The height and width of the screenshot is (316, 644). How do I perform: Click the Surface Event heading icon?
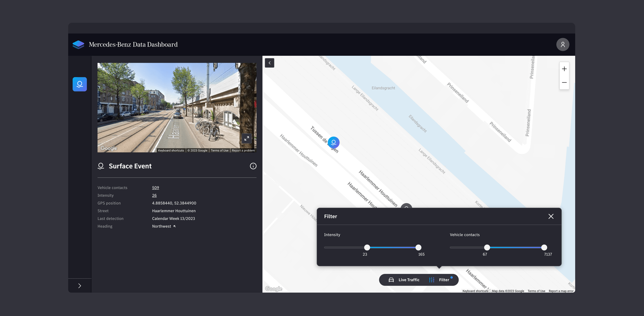click(101, 166)
